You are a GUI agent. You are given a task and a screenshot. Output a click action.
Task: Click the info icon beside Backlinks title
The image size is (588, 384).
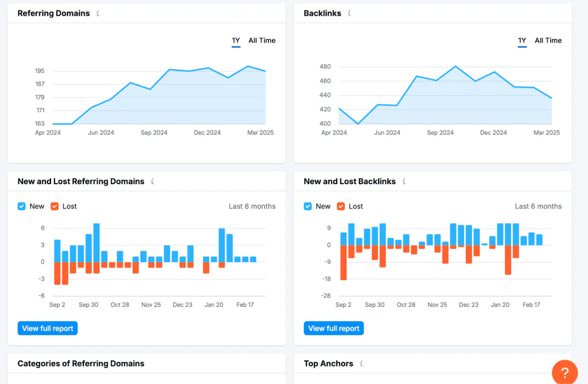[349, 13]
